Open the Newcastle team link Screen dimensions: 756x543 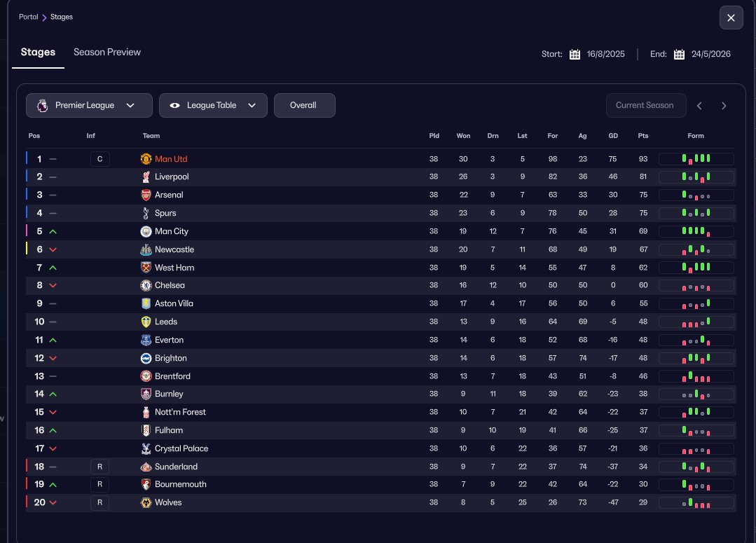click(x=174, y=249)
